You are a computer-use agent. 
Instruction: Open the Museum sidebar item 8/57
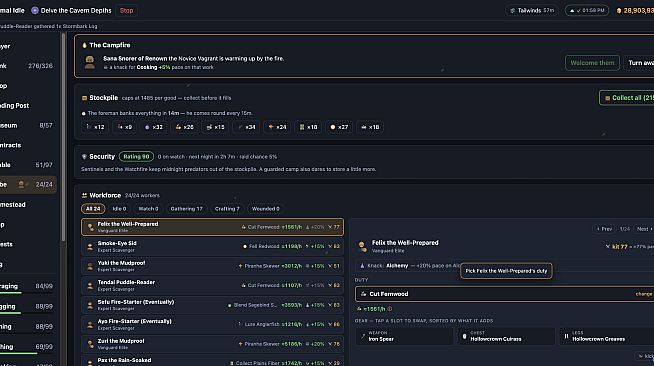click(27, 125)
